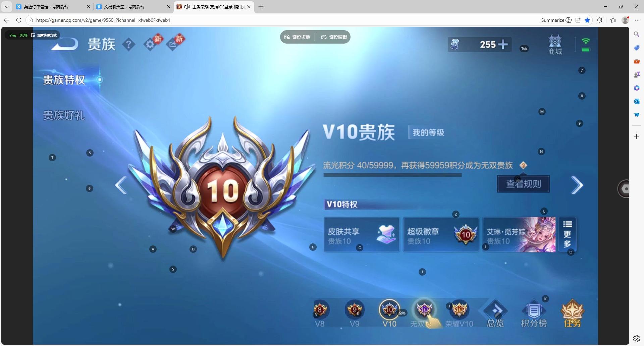The height and width of the screenshot is (346, 644).
Task: Click the share icon marked 新
Action: point(172,44)
